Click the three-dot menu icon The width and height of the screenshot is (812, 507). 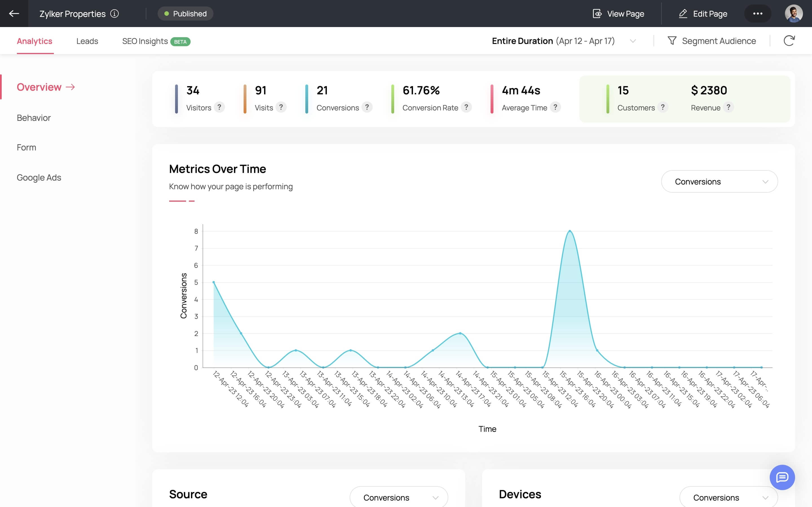coord(758,14)
